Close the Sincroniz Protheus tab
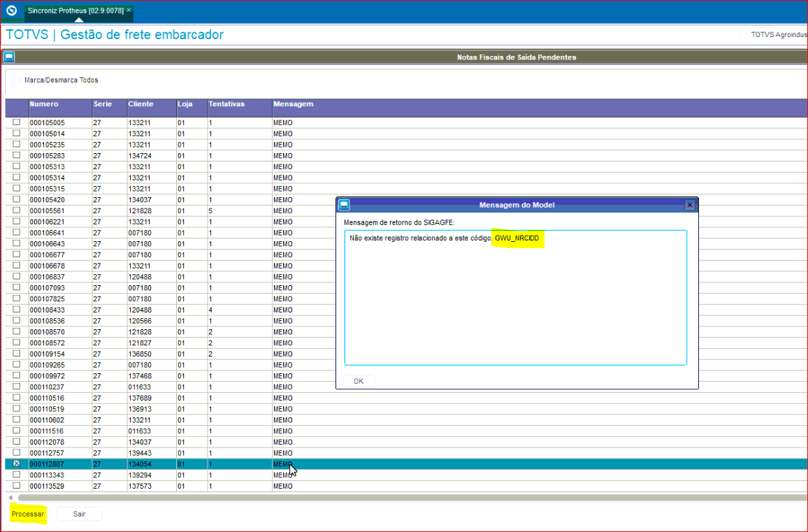 click(x=129, y=10)
